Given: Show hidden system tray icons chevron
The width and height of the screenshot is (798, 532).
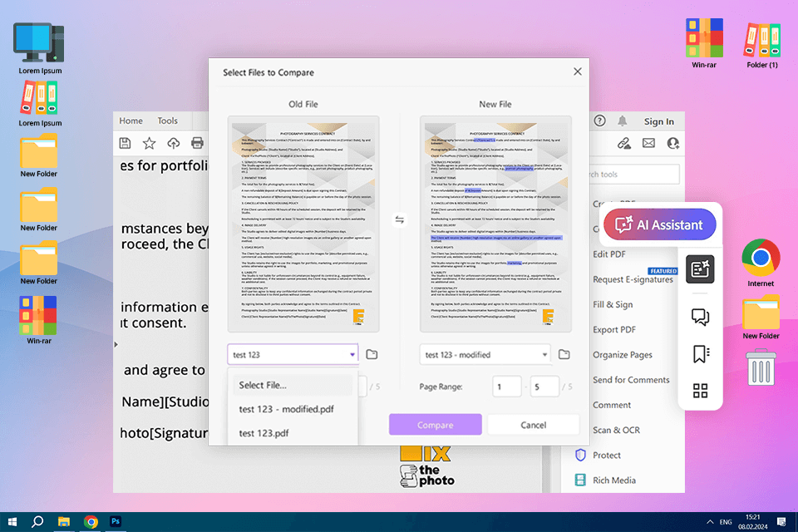Looking at the screenshot, I should pos(709,522).
